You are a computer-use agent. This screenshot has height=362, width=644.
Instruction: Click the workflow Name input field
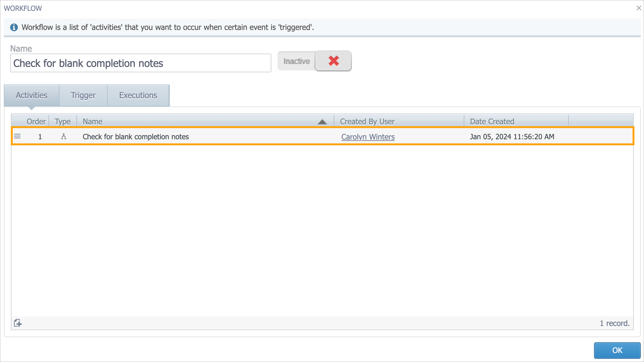(141, 63)
